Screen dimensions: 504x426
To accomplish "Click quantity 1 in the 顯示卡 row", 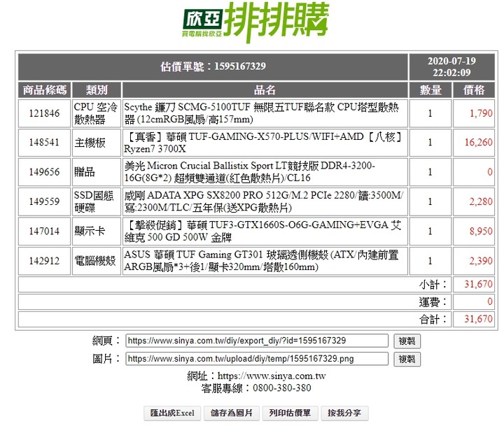I will point(430,231).
